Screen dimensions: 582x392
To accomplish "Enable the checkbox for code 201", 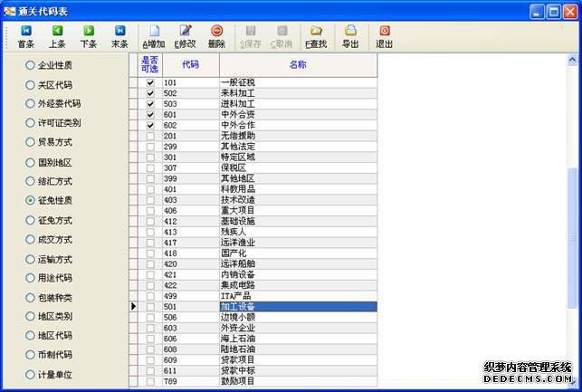I will (150, 136).
